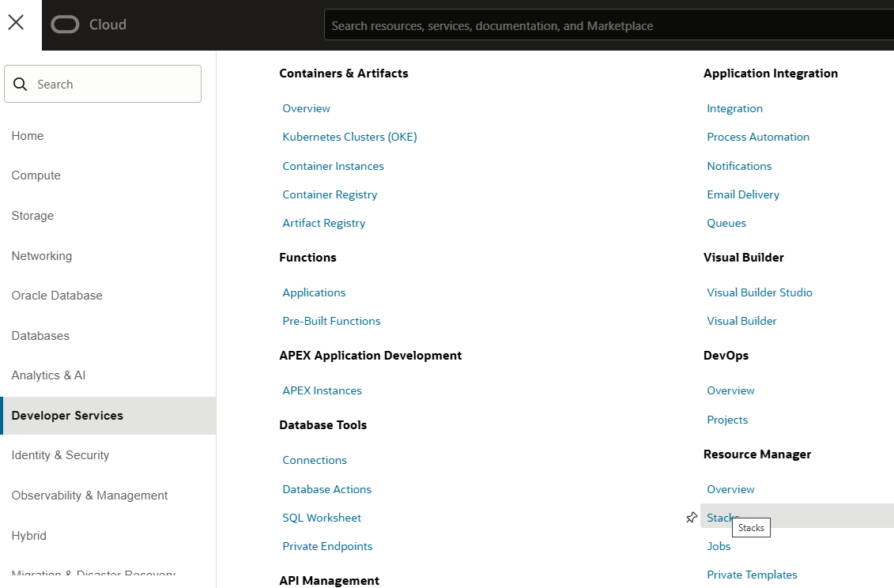This screenshot has height=588, width=894.
Task: Select Developer Services category
Action: point(108,416)
